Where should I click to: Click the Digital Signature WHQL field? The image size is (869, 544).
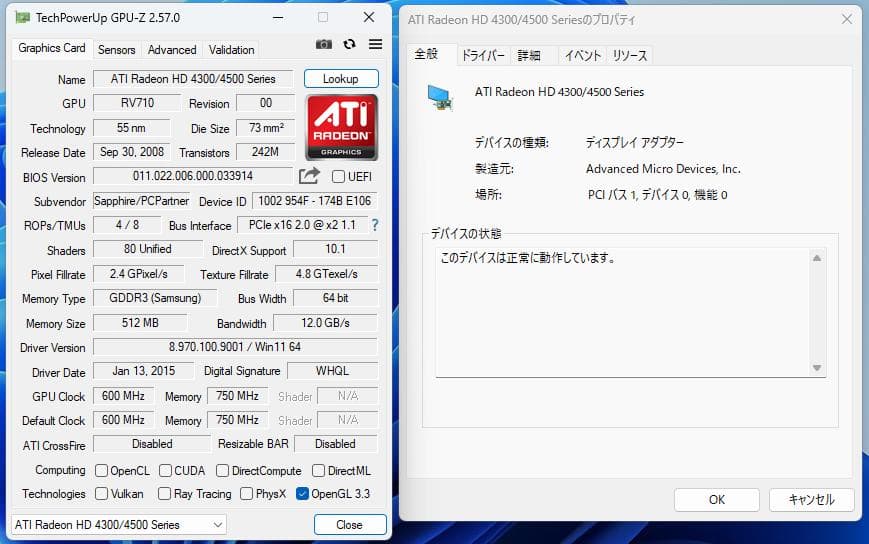(333, 371)
